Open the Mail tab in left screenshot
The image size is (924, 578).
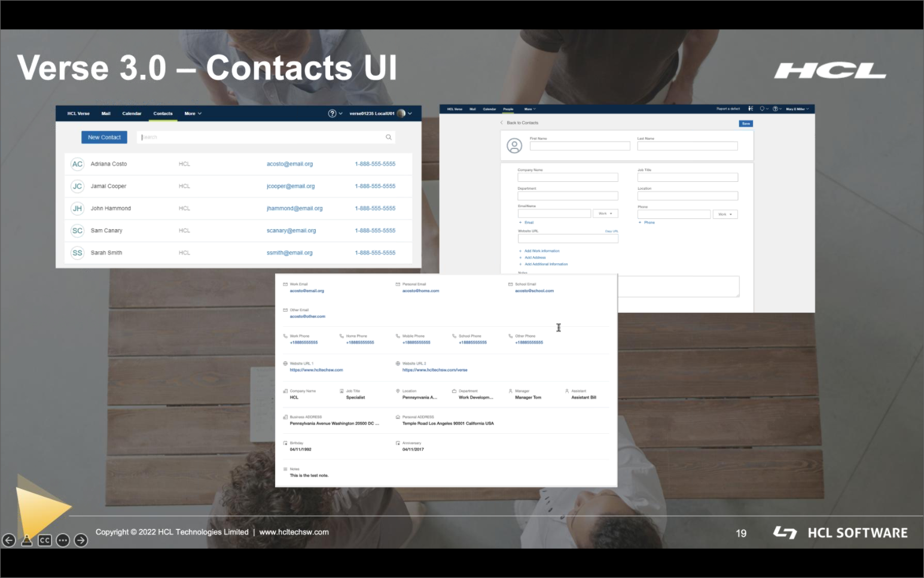[106, 113]
